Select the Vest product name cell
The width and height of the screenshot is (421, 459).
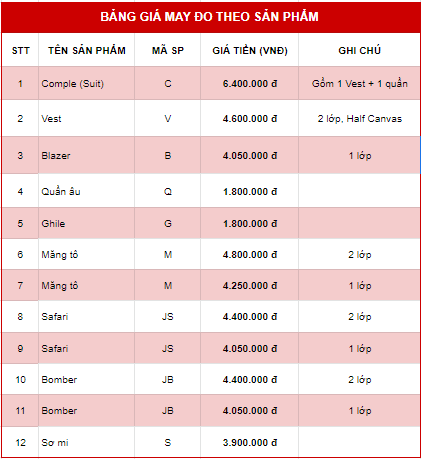(87, 118)
